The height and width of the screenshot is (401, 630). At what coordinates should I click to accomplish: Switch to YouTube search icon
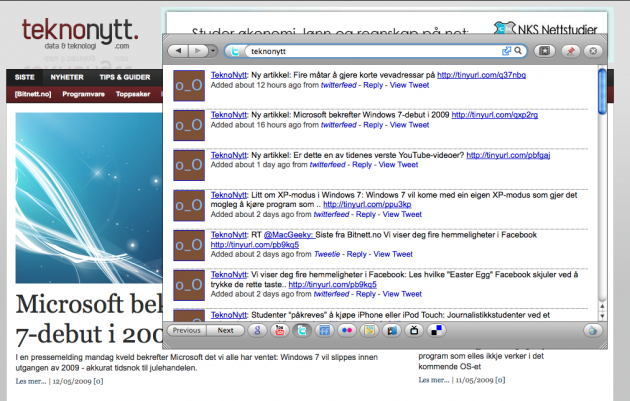[x=280, y=330]
